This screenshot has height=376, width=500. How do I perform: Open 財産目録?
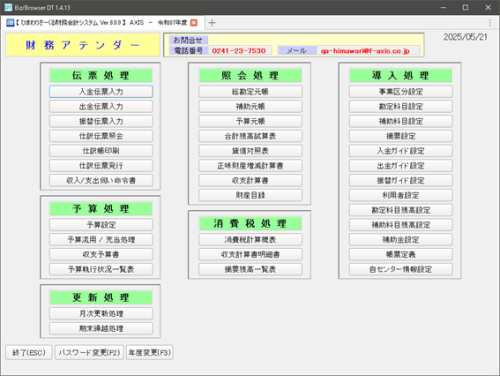(250, 195)
